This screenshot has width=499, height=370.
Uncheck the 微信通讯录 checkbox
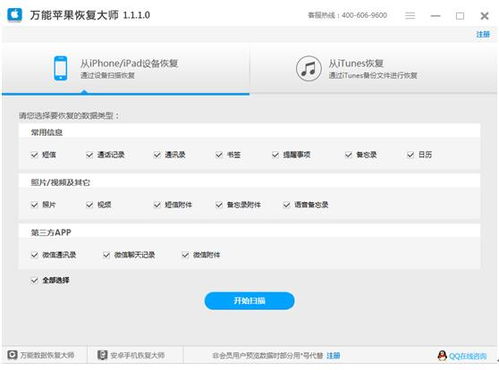pyautogui.click(x=34, y=255)
